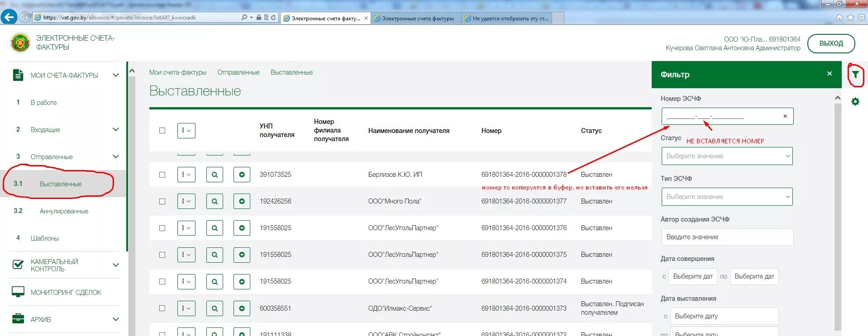Clear the Номер ЭСЧФ field
The image size is (868, 336).
pyautogui.click(x=785, y=116)
